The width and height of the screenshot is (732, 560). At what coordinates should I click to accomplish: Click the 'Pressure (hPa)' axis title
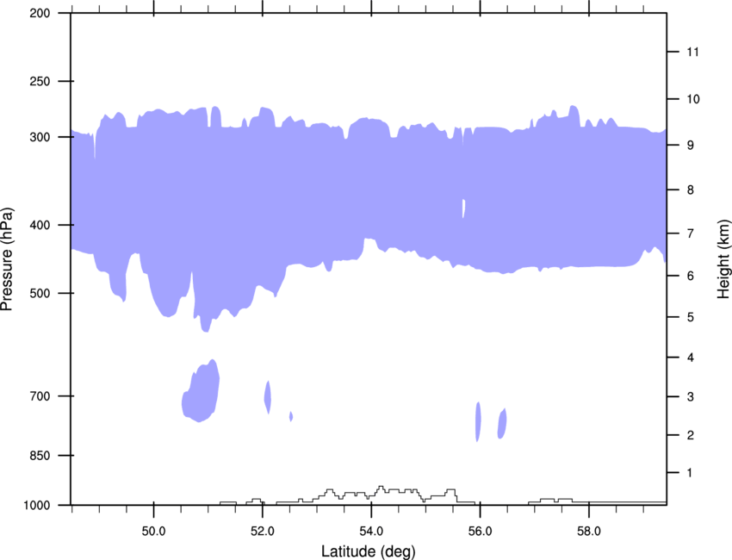pyautogui.click(x=7, y=259)
